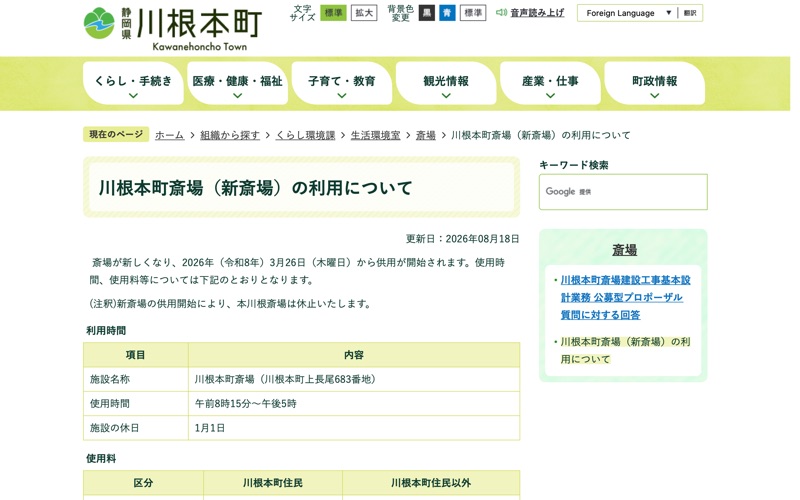The width and height of the screenshot is (800, 500).
Task: Select the 使用時間 row label
Action: point(136,404)
